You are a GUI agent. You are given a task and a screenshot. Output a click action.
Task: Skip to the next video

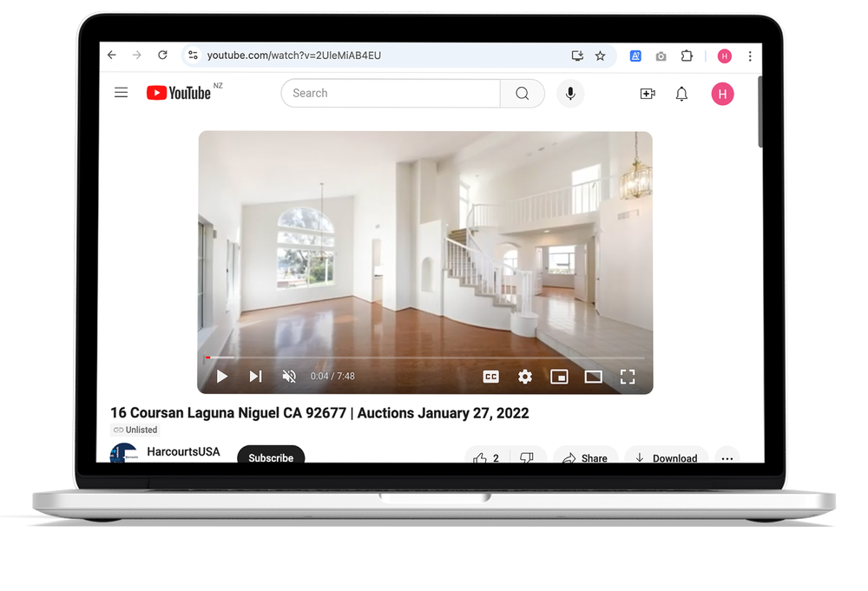(x=255, y=377)
